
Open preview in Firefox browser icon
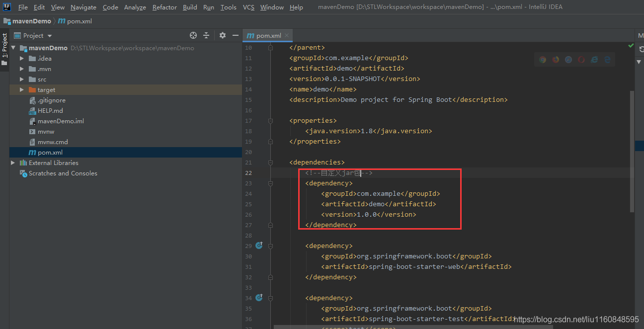click(x=556, y=60)
